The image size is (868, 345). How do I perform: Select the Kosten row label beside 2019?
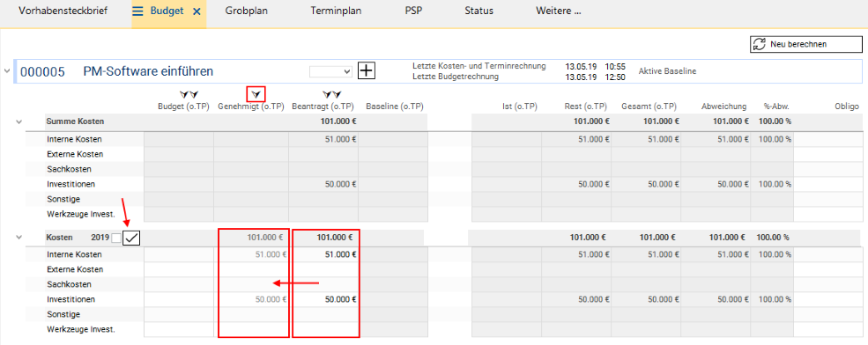[x=60, y=238]
